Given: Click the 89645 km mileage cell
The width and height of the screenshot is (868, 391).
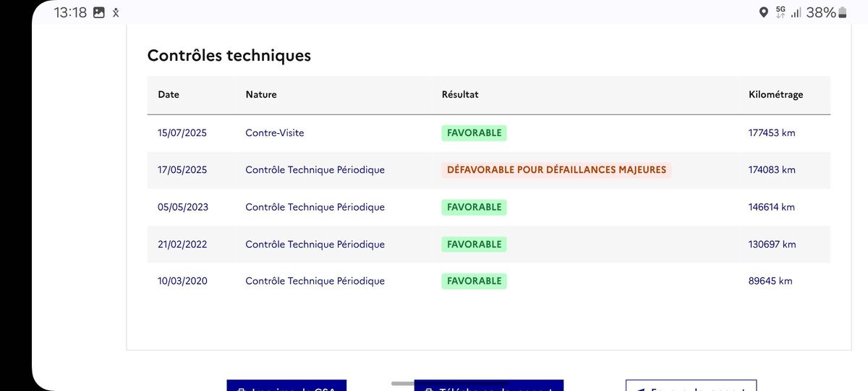Looking at the screenshot, I should click(770, 281).
